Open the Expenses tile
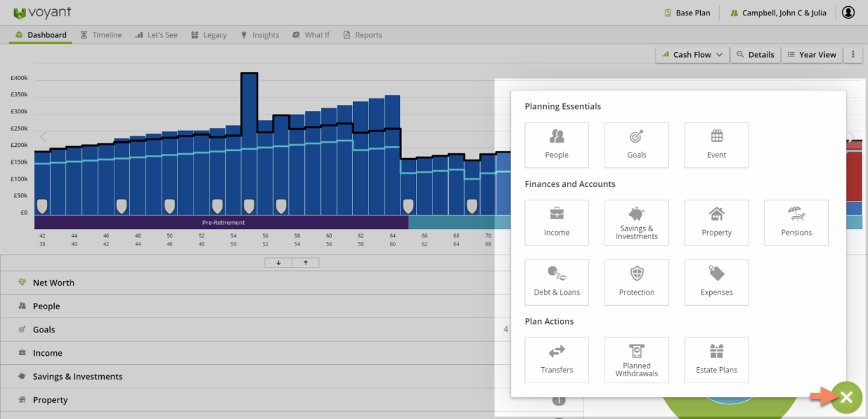This screenshot has width=868, height=419. (x=716, y=282)
